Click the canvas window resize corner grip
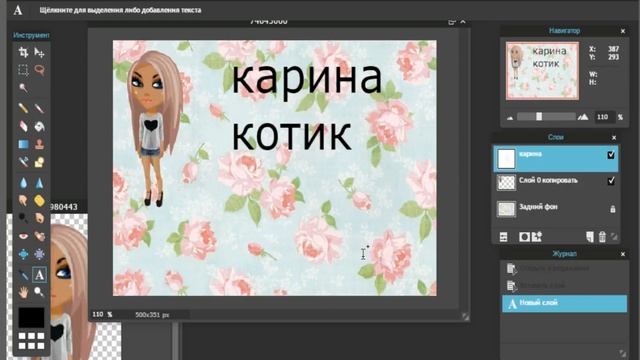The width and height of the screenshot is (640, 360). click(x=465, y=316)
